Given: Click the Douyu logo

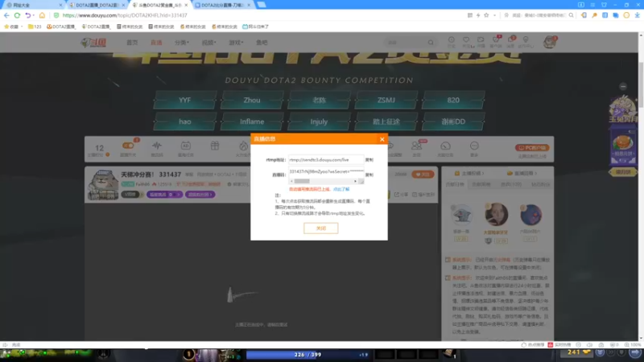Looking at the screenshot, I should (93, 43).
